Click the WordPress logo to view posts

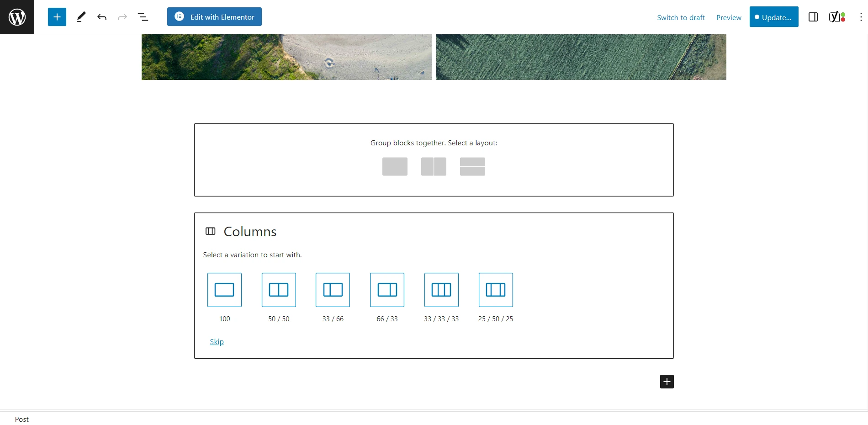pos(17,17)
